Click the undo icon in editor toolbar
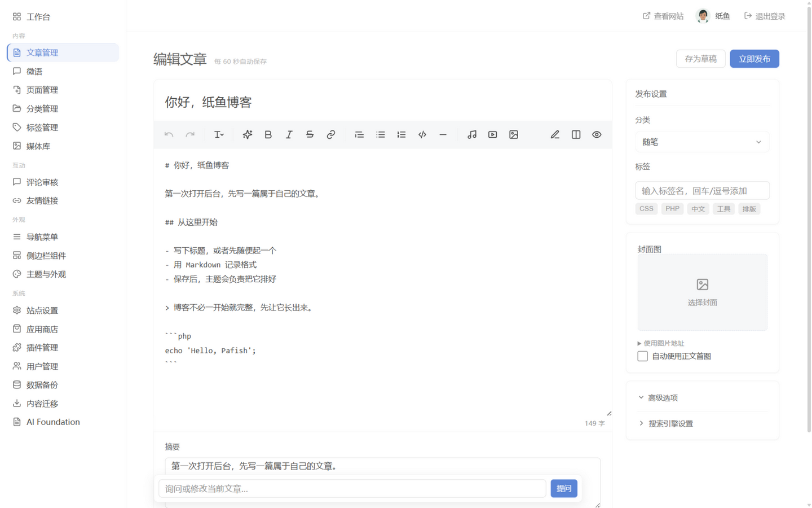This screenshot has width=812, height=508. [169, 135]
